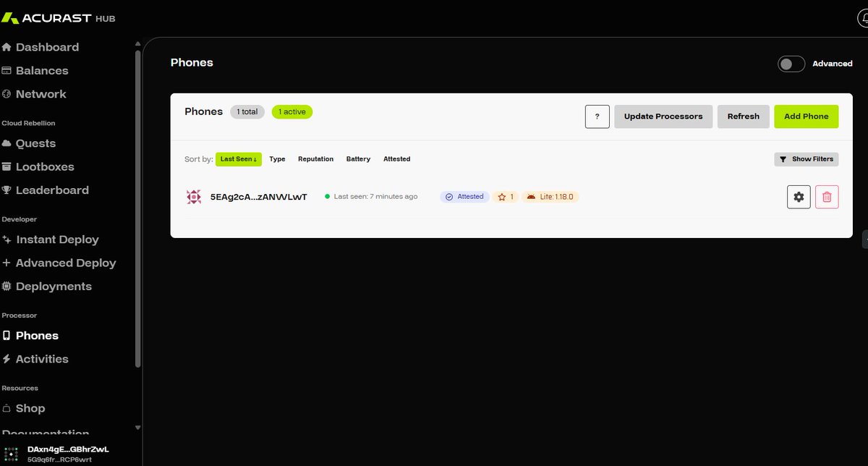
Task: Open the Show Filters panel
Action: (806, 158)
